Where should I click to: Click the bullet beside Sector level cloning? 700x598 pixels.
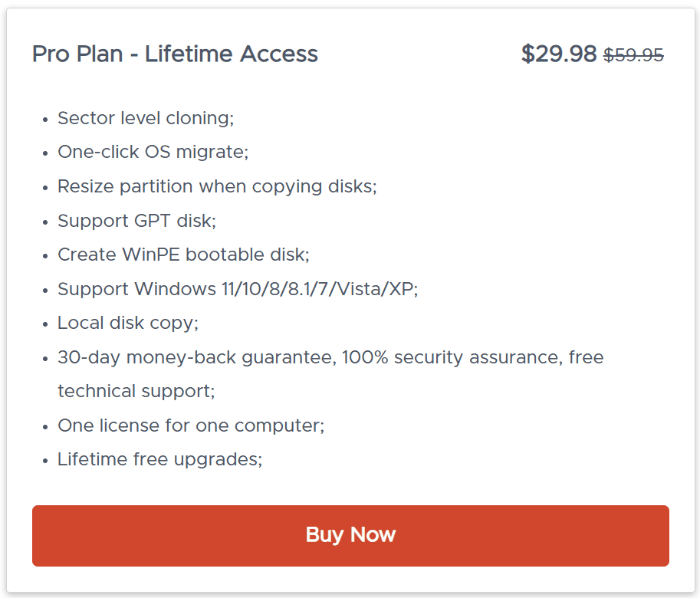pos(44,120)
